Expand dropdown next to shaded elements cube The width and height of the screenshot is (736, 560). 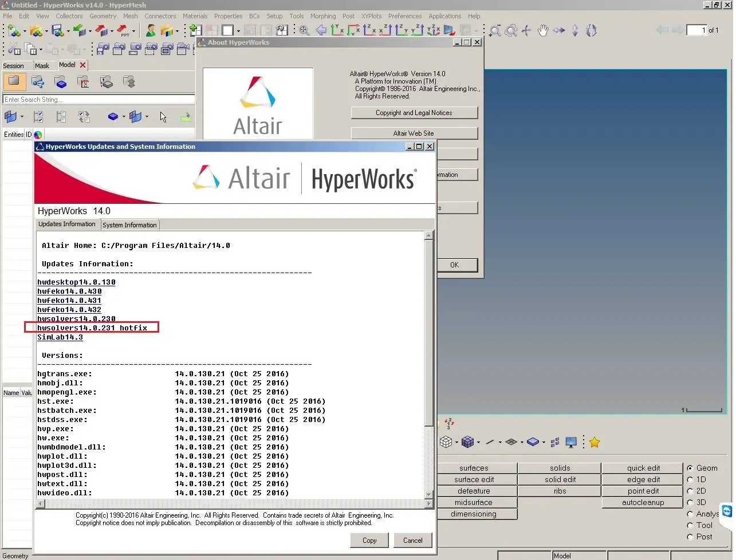478,442
